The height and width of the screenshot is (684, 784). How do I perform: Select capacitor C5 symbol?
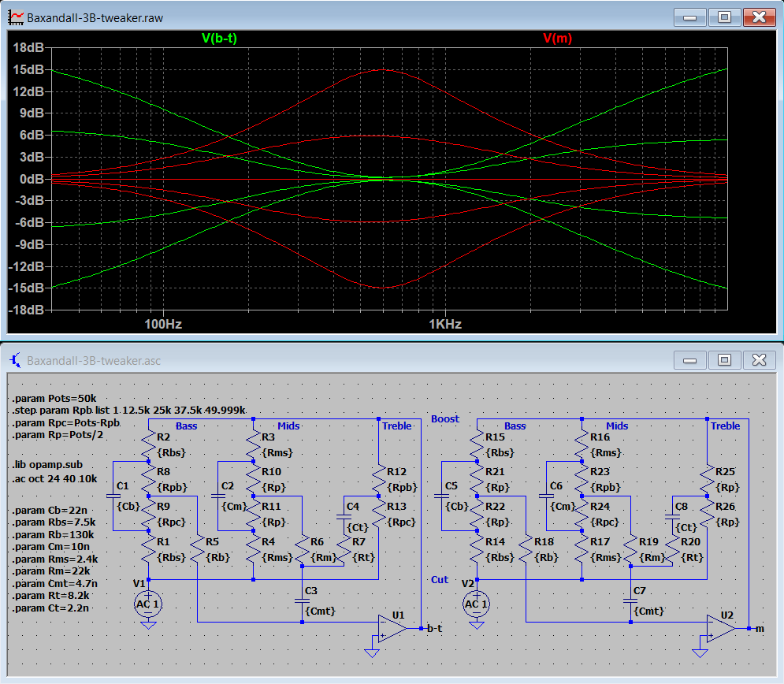coord(441,496)
